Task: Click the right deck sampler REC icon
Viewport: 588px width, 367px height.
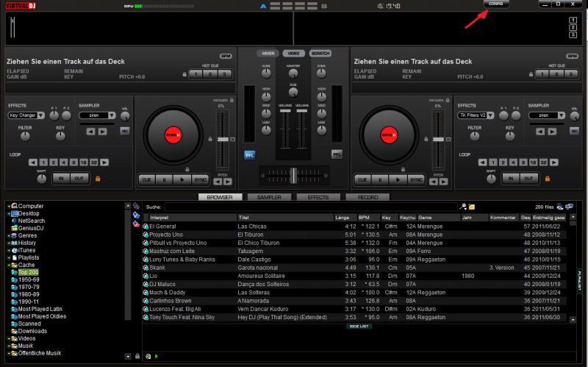Action: pos(574,131)
